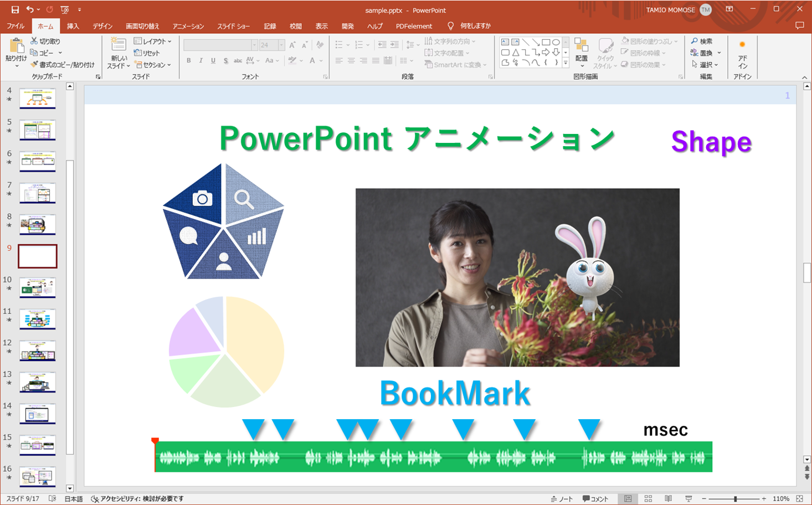Screen dimensions: 812x505
Task: Toggle bulleted list
Action: 339,44
